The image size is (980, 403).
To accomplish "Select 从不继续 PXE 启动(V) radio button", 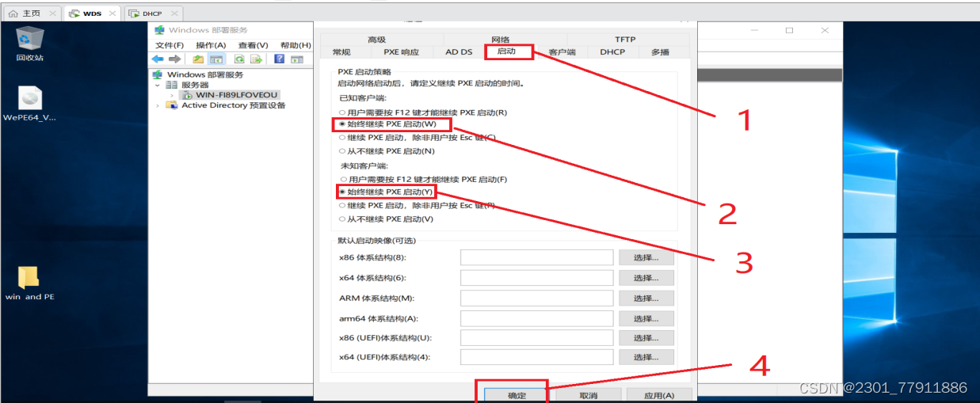I will 342,219.
